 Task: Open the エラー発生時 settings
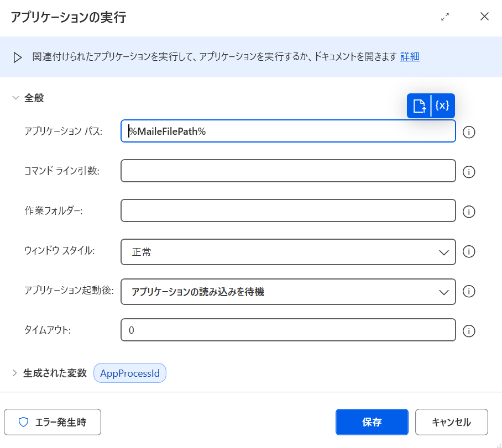click(53, 422)
